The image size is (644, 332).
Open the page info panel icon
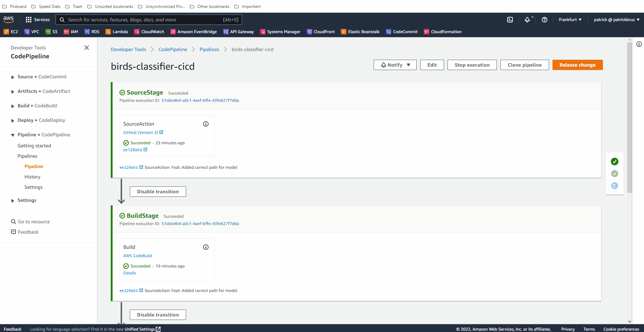click(x=639, y=44)
